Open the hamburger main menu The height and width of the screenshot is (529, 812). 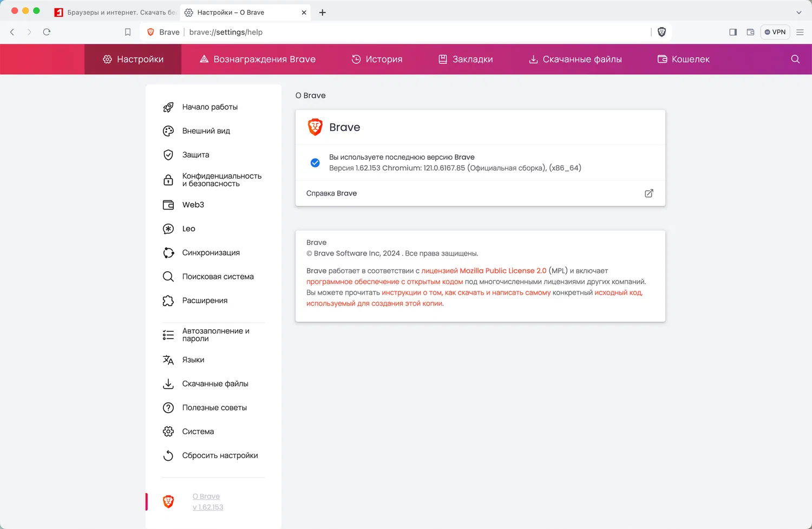(x=800, y=32)
